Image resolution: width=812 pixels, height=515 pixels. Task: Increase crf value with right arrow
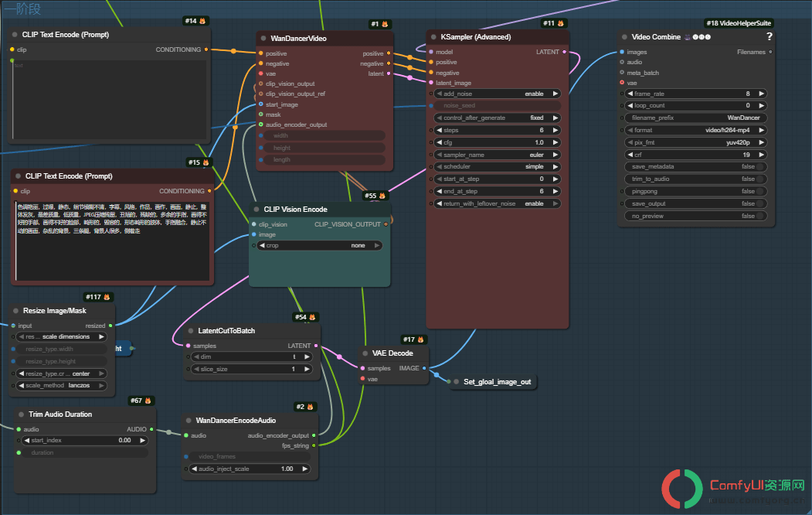(761, 155)
